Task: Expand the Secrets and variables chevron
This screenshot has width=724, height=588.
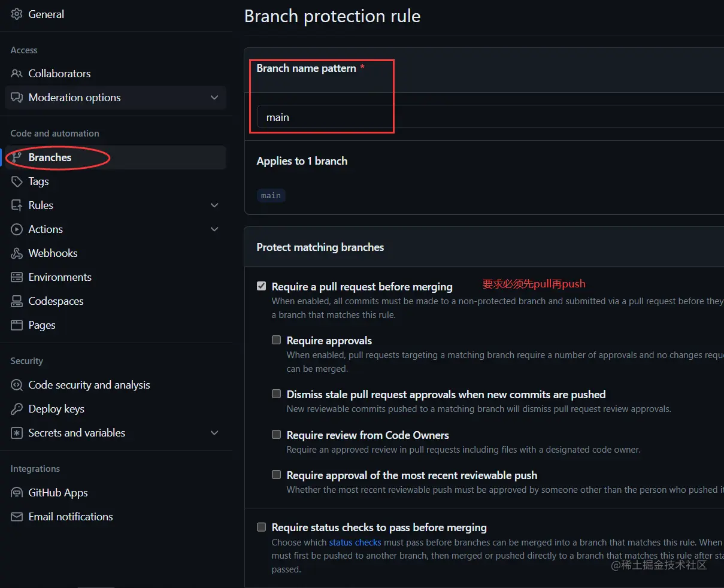Action: coord(214,433)
